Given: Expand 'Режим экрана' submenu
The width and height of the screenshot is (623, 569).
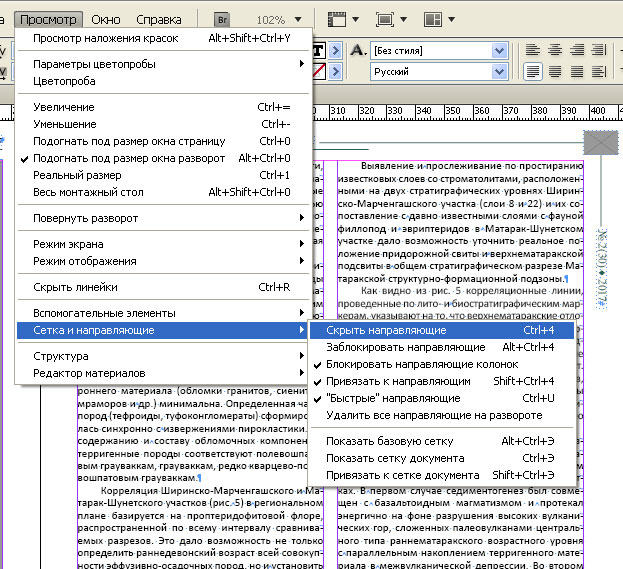Looking at the screenshot, I should click(x=163, y=244).
